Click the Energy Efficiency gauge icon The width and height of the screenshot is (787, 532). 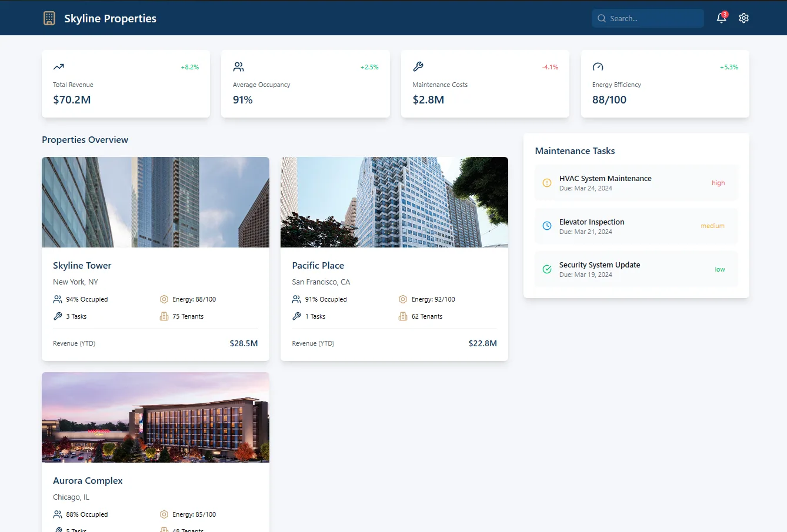[x=598, y=66]
